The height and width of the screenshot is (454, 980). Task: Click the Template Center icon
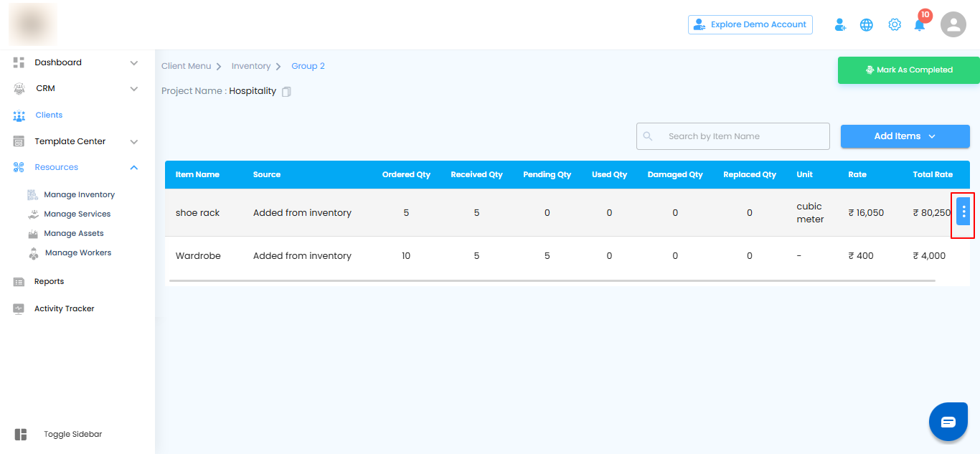pyautogui.click(x=19, y=141)
